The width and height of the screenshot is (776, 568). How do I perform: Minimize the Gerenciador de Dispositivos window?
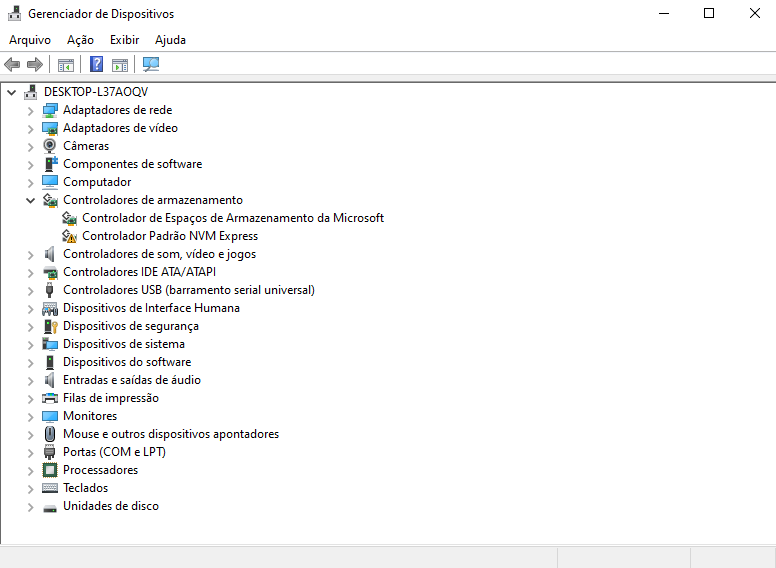664,13
